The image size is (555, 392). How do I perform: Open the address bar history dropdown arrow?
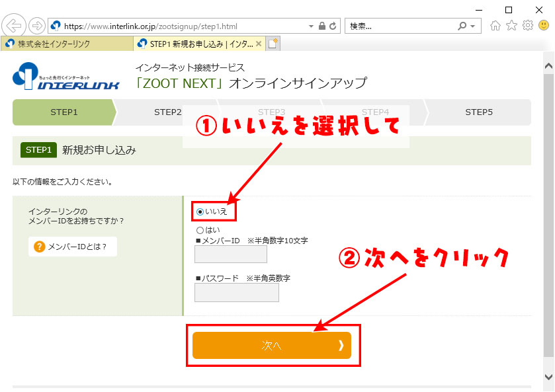click(x=311, y=26)
